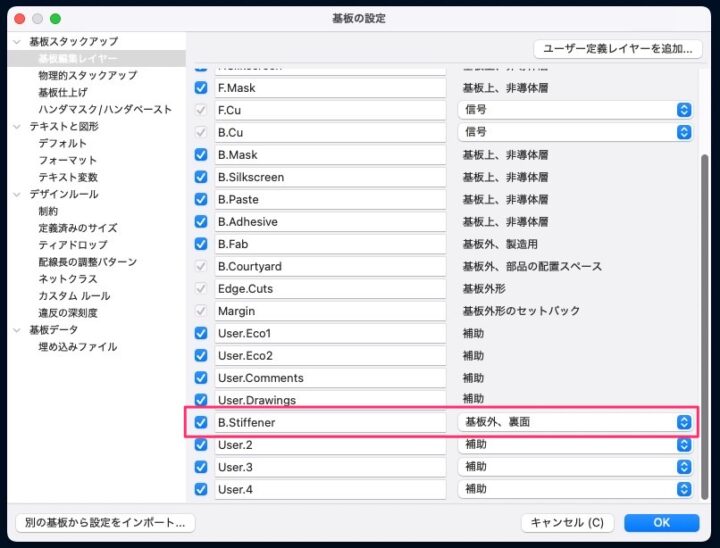Uncheck the B.Stiffener layer checkbox

click(201, 422)
